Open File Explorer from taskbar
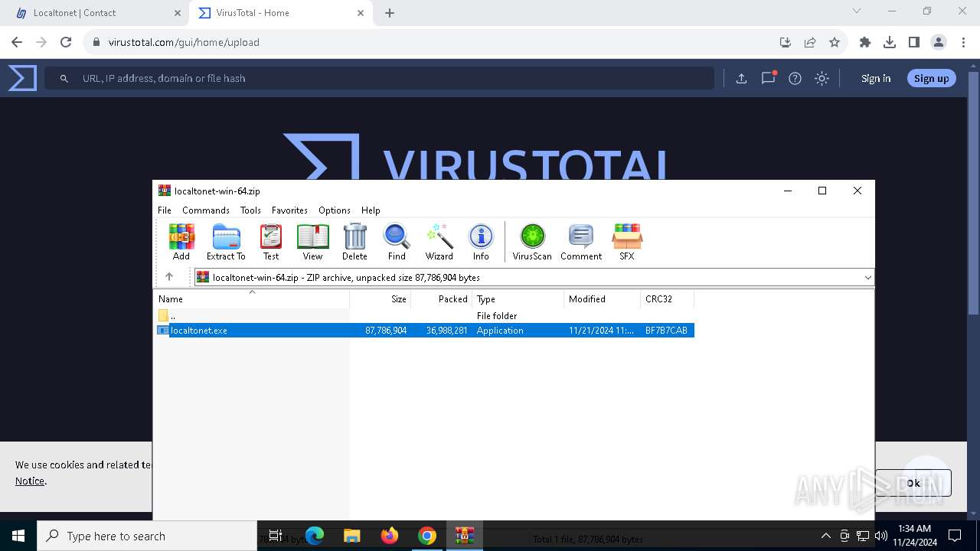Screen dimensions: 980x551 (351, 536)
